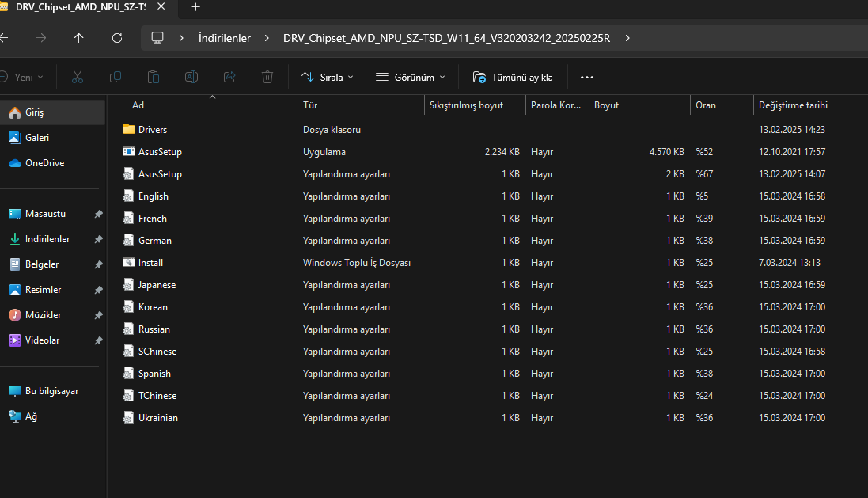Click DRV_Chipset_AMD_NPU breadcrumb in address bar
Viewport: 868px width, 498px height.
coord(447,38)
